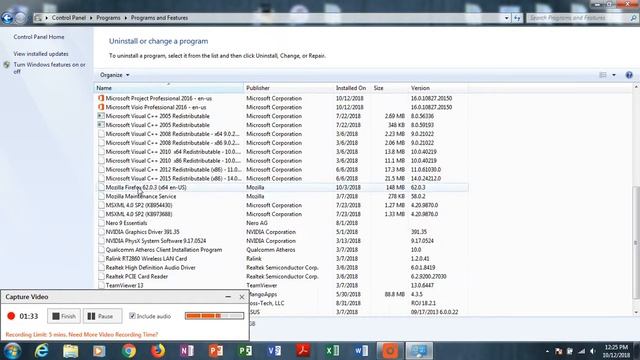This screenshot has width=640, height=360.
Task: Click the program list scroll down arrow
Action: click(636, 312)
